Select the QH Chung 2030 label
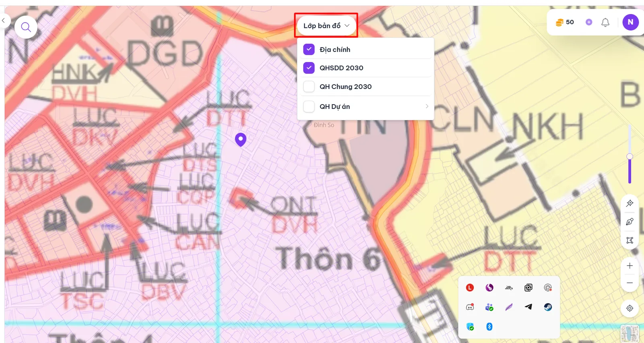This screenshot has height=343, width=644. 346,87
